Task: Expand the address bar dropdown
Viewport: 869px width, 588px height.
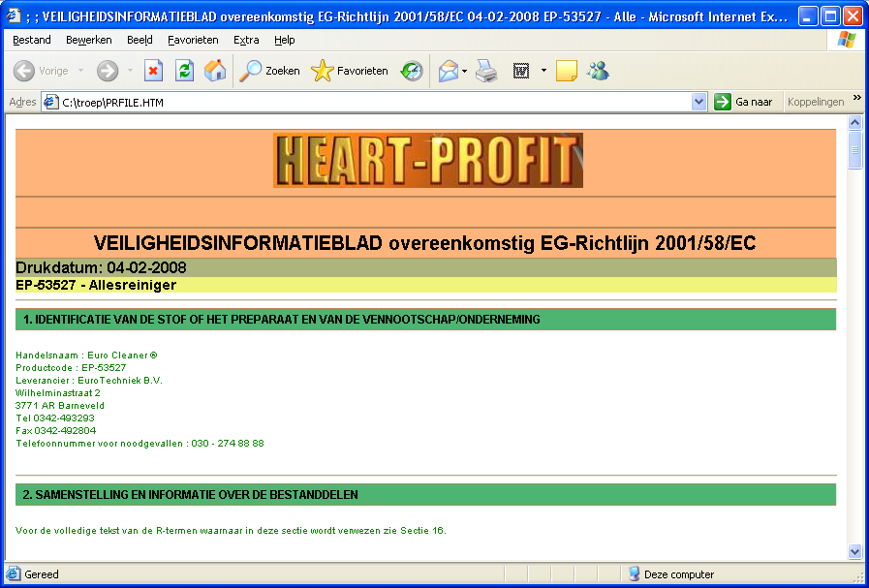Action: coord(698,102)
